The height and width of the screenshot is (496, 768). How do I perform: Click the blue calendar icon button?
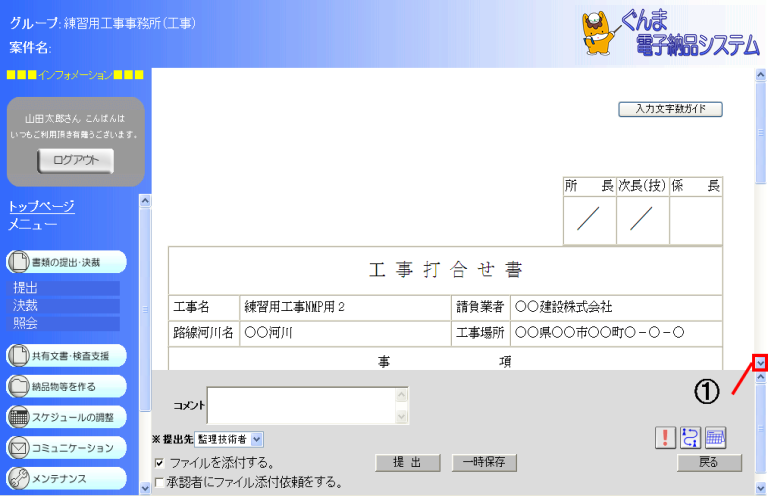tap(715, 437)
